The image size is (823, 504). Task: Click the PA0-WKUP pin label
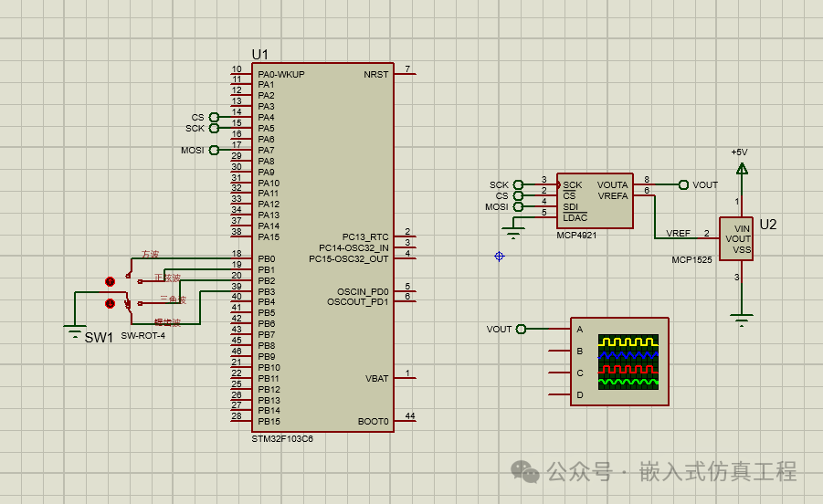pos(280,75)
